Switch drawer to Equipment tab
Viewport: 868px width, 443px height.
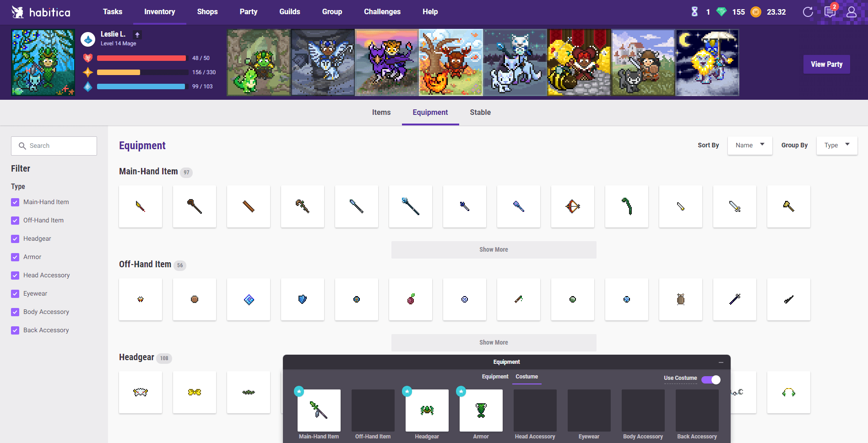click(x=495, y=377)
